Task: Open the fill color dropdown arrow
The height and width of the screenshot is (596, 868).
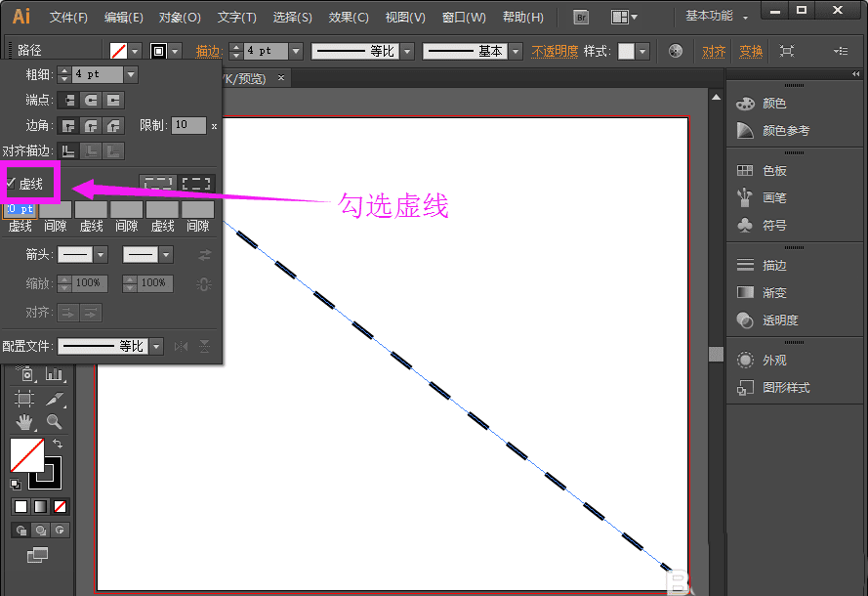Action: (x=135, y=51)
